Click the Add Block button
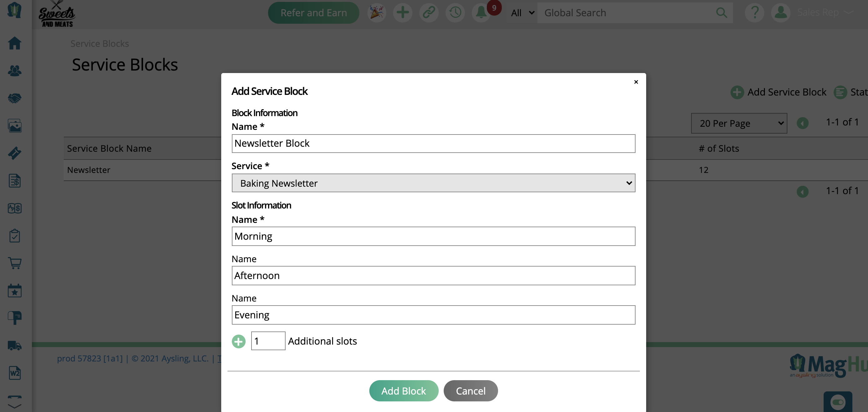This screenshot has width=868, height=412. 404,390
